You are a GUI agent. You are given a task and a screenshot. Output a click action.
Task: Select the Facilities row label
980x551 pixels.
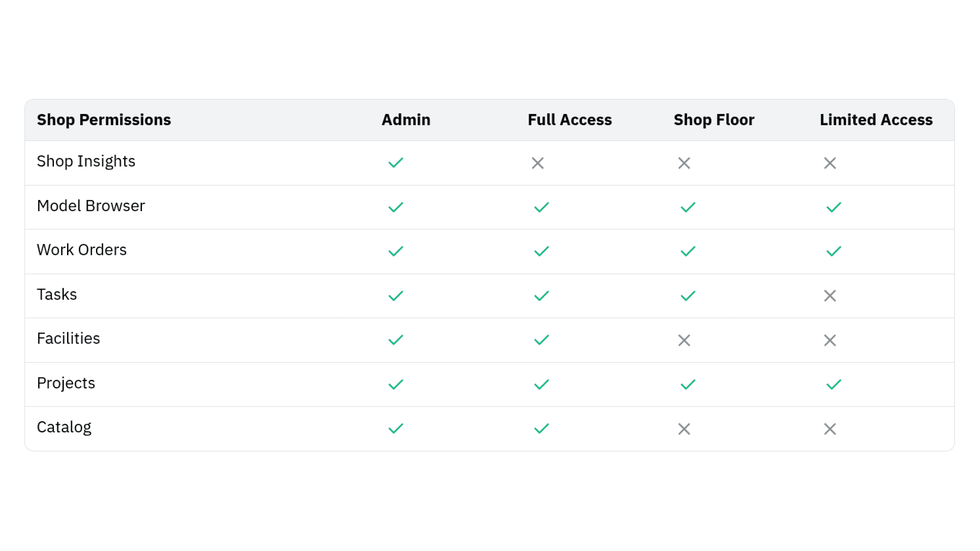(68, 339)
